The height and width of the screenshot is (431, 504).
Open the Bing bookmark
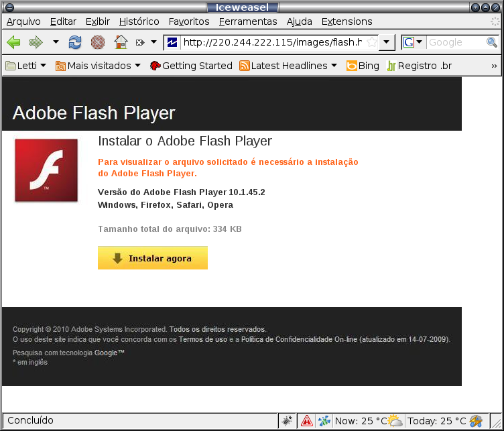pos(363,66)
